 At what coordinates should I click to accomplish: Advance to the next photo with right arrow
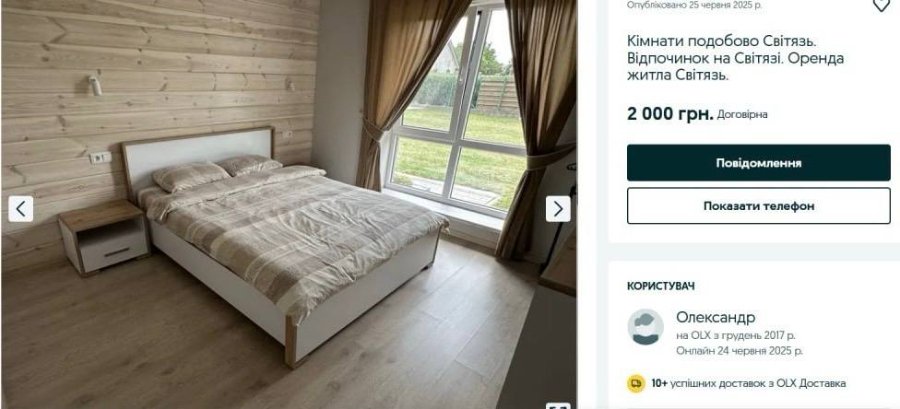tap(558, 209)
